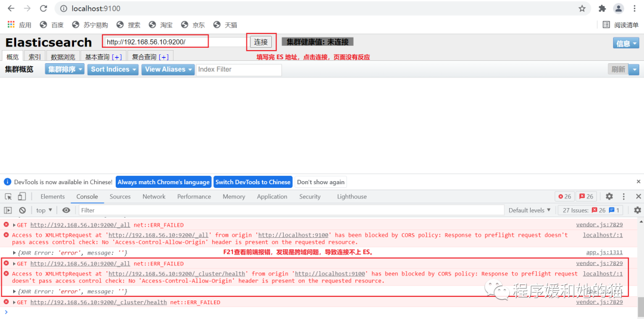644x319 pixels.
Task: Open the top context selector
Action: (x=44, y=210)
